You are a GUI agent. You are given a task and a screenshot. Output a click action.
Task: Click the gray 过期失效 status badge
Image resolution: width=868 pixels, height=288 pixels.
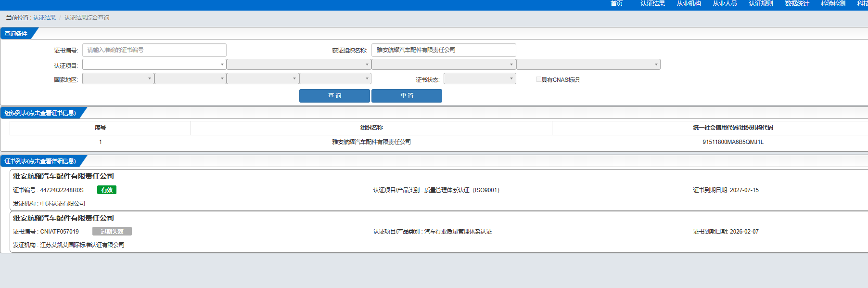[x=112, y=232]
